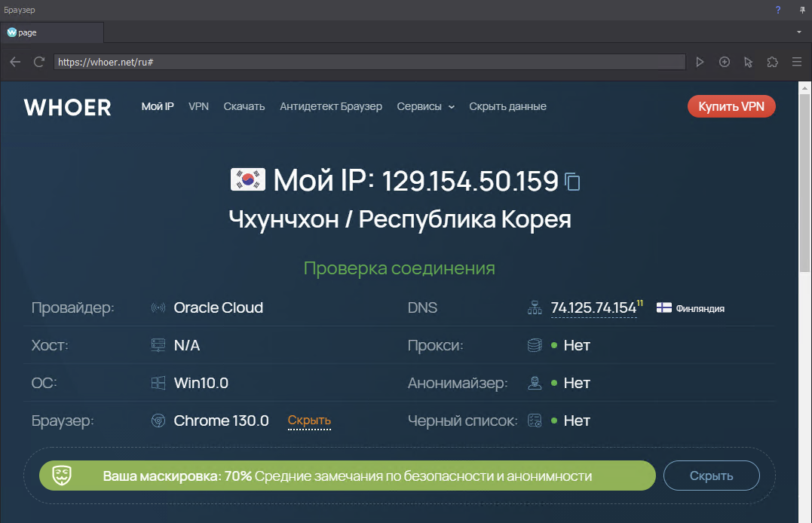Expand the Сервисы dropdown menu

[426, 107]
